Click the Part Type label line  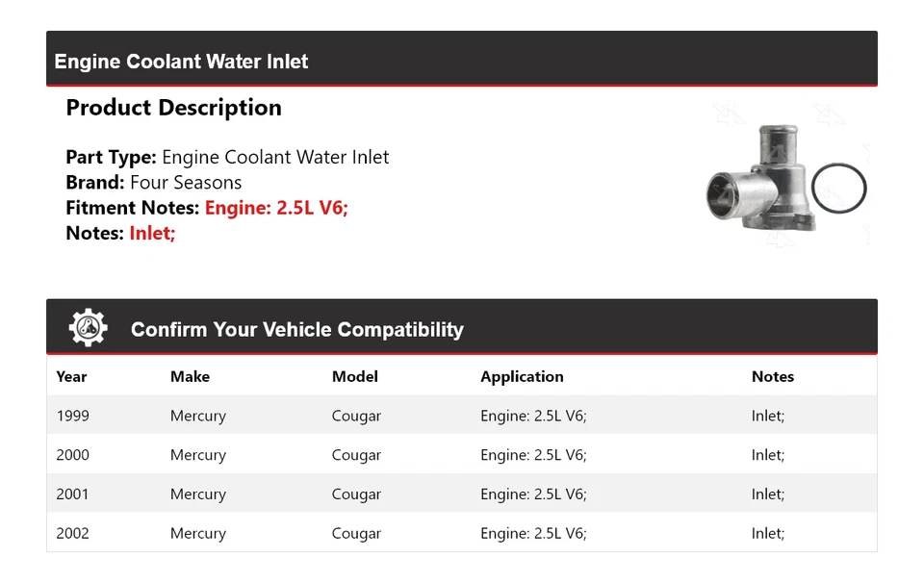(x=227, y=157)
